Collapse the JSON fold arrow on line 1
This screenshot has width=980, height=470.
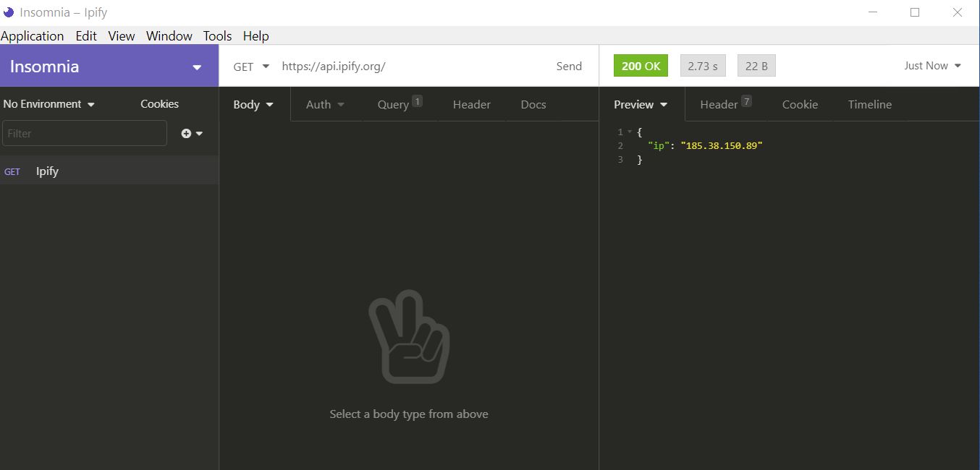[630, 132]
